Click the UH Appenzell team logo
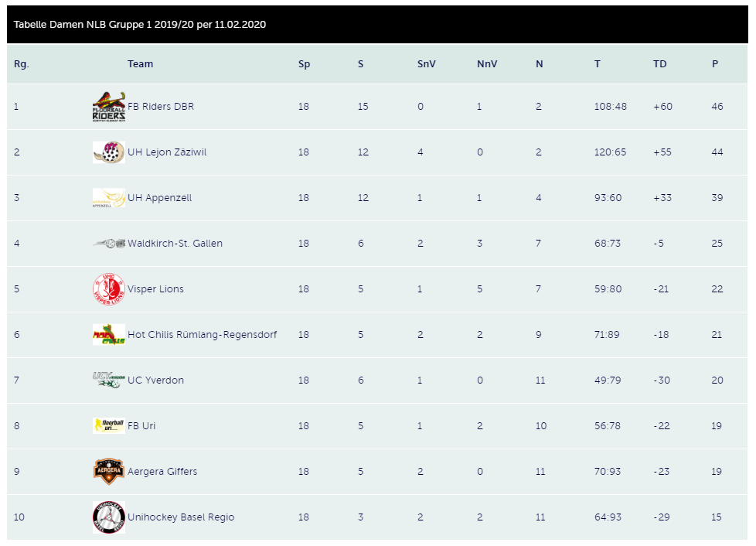756x546 pixels. click(x=109, y=198)
